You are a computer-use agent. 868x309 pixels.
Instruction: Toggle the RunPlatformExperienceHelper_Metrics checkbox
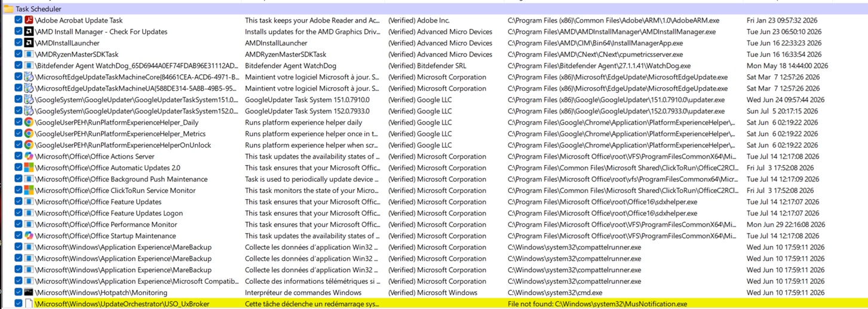pos(19,134)
